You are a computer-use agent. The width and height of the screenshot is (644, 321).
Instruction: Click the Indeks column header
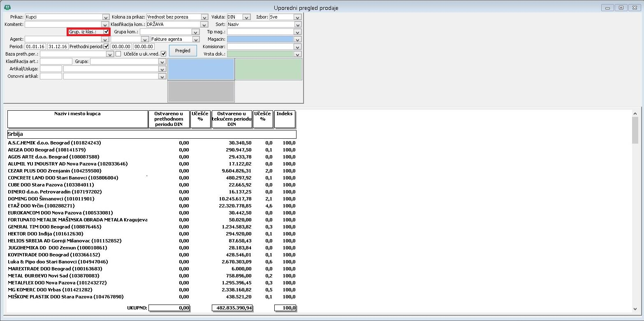285,119
